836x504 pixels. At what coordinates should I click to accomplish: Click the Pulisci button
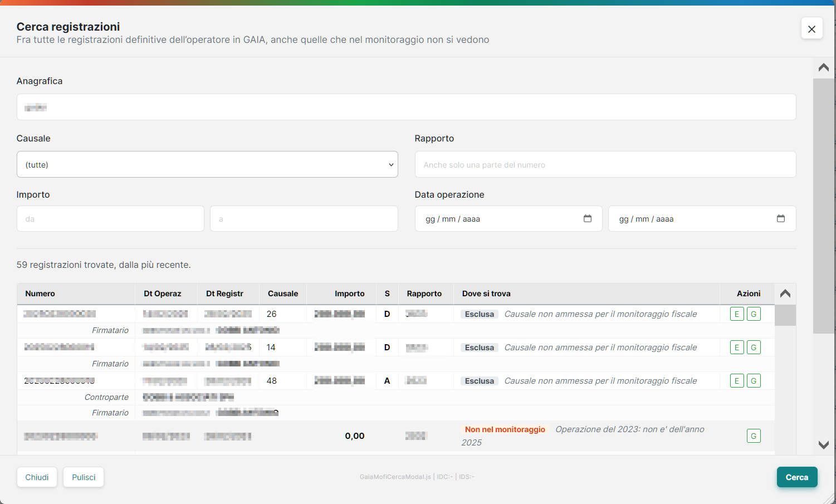pos(84,477)
